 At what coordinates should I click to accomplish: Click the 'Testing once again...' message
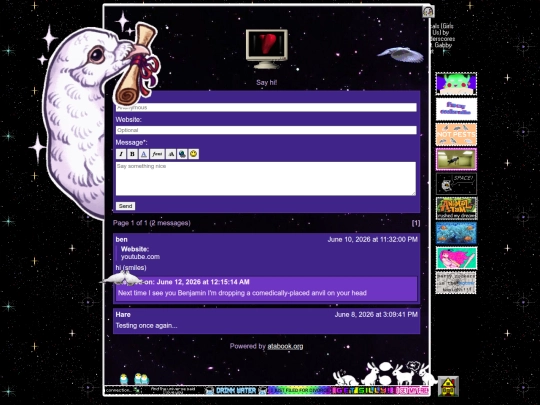point(146,325)
